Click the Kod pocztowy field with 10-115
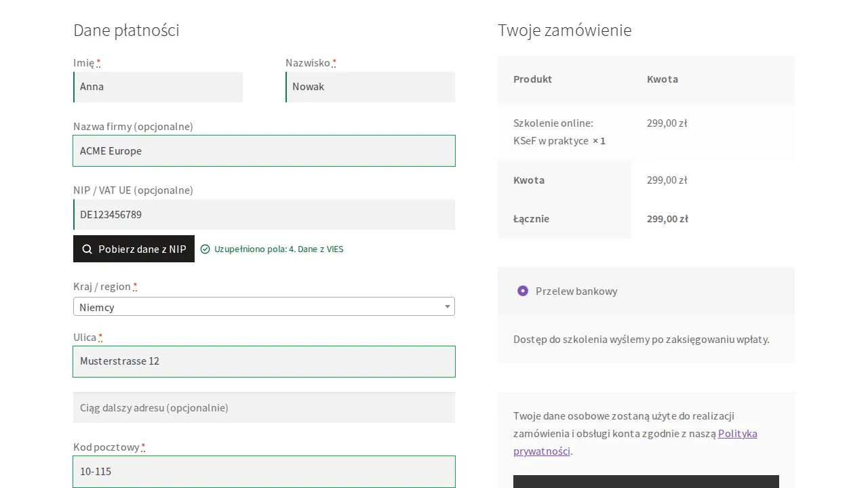 264,471
